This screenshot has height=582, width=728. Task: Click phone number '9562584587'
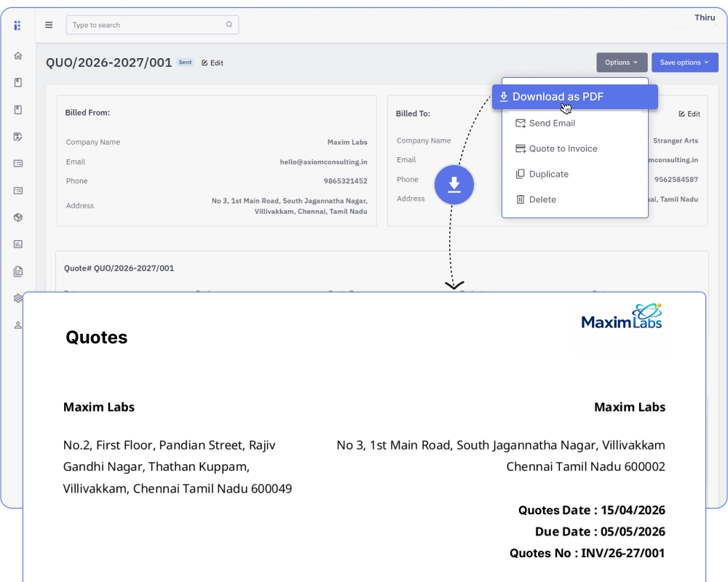tap(676, 180)
